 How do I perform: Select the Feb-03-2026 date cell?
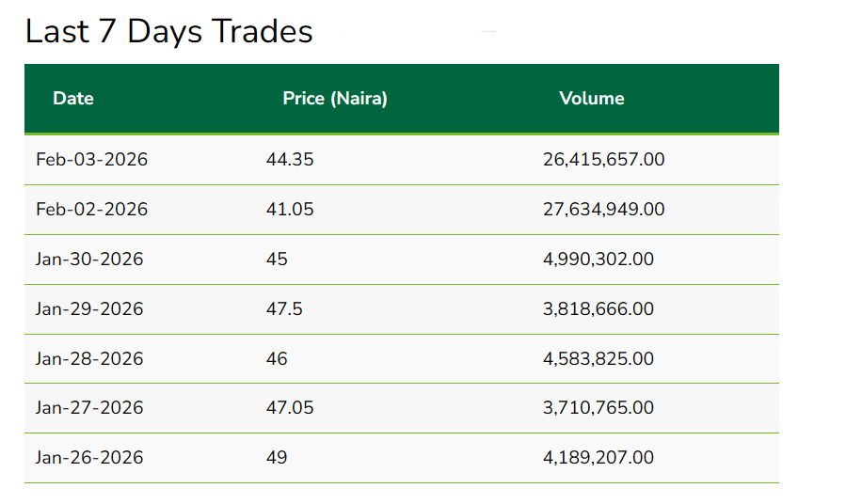(x=91, y=160)
